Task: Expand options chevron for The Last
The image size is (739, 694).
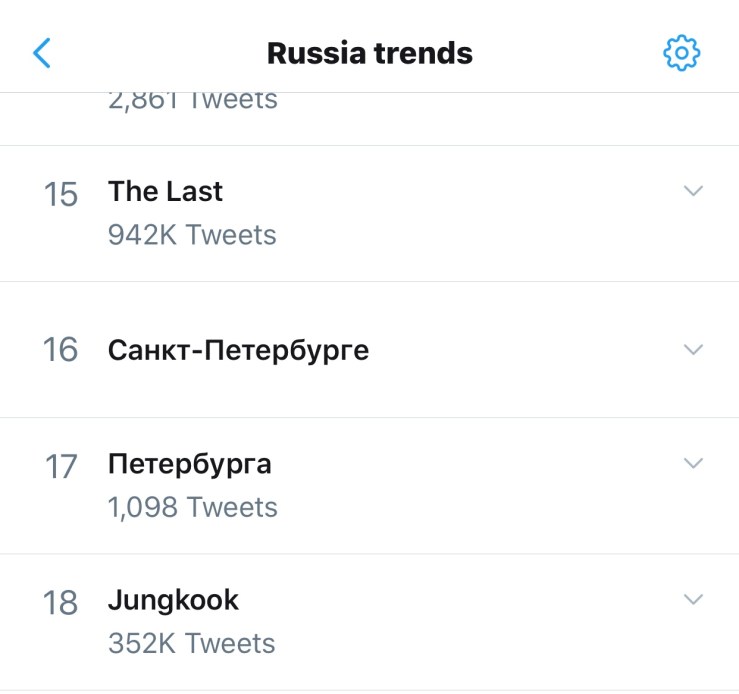Action: coord(693,191)
